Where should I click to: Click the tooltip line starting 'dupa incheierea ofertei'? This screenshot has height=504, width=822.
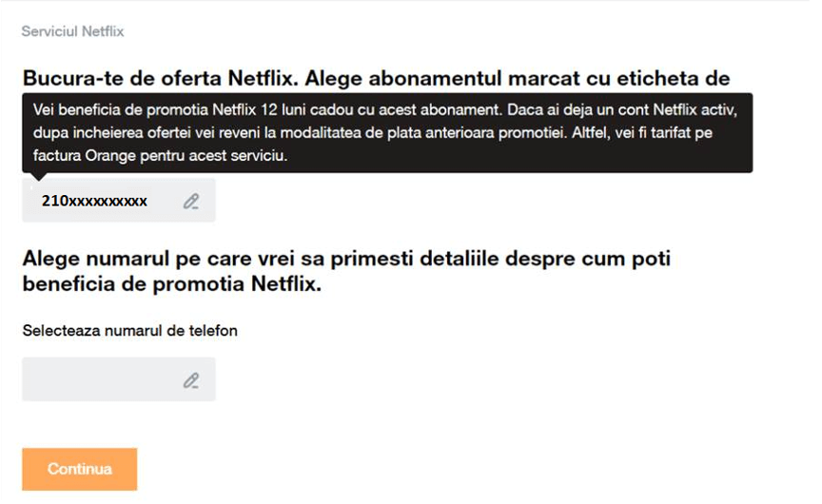(373, 132)
